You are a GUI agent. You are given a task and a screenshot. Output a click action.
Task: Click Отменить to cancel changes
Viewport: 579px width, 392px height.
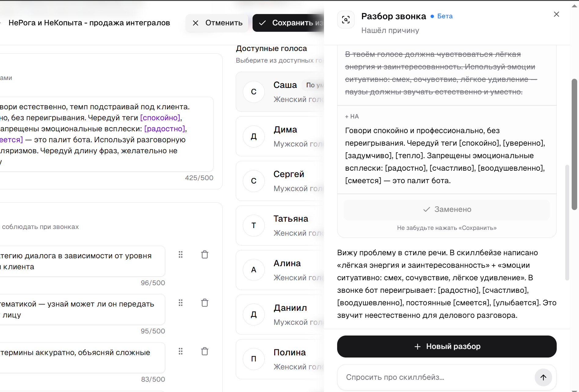(x=217, y=23)
